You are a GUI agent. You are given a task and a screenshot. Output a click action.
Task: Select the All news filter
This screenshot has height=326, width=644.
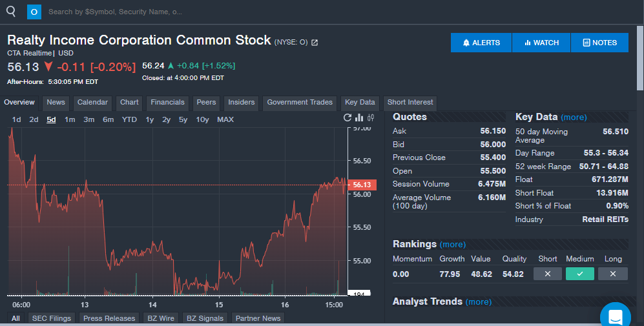pos(16,319)
